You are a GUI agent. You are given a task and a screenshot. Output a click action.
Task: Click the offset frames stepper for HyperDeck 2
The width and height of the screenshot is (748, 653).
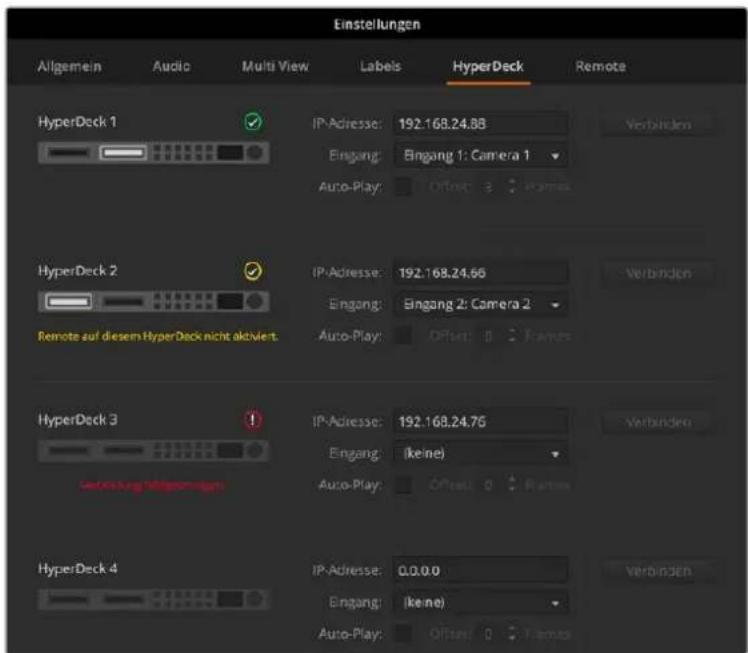pyautogui.click(x=512, y=335)
